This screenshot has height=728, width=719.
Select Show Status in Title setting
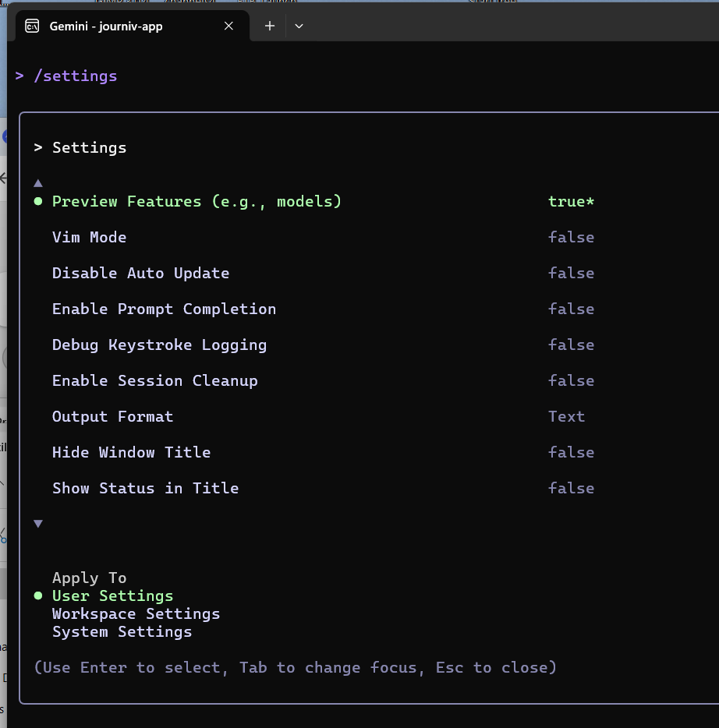click(x=145, y=489)
